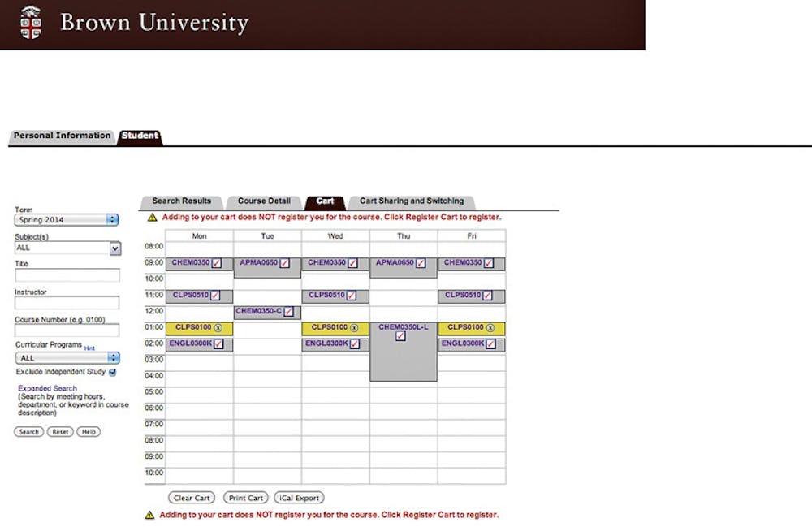Click the Personal Information tab
The image size is (812, 527).
pyautogui.click(x=62, y=136)
